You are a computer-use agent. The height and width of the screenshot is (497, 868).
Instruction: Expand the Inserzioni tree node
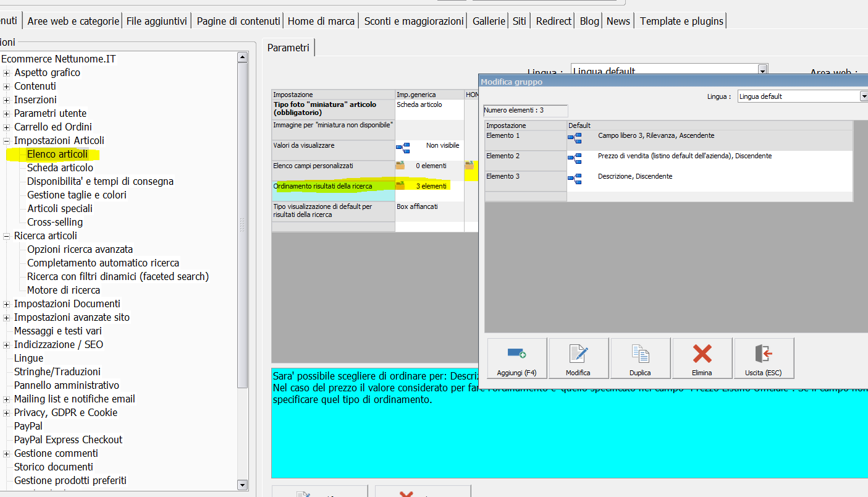[7, 100]
